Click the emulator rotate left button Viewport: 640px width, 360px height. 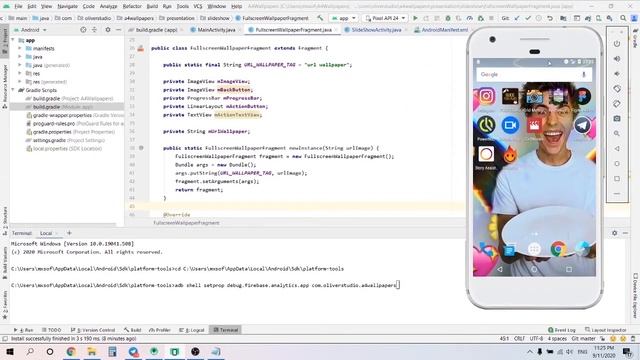point(617,89)
